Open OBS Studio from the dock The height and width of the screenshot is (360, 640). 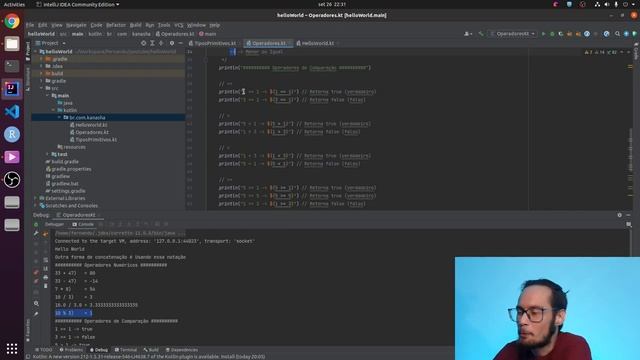[12, 180]
